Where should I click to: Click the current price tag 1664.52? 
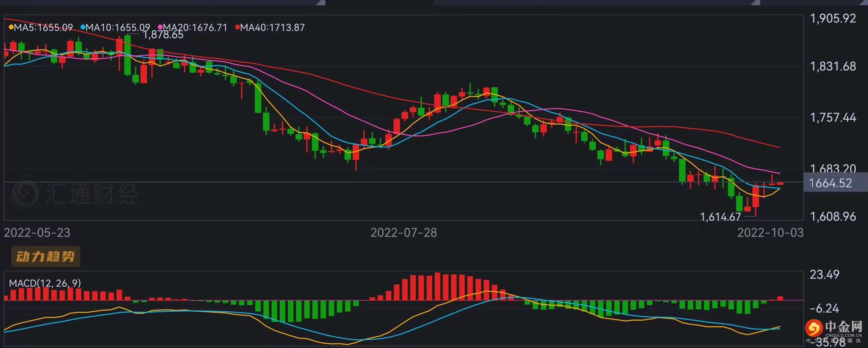[x=835, y=183]
